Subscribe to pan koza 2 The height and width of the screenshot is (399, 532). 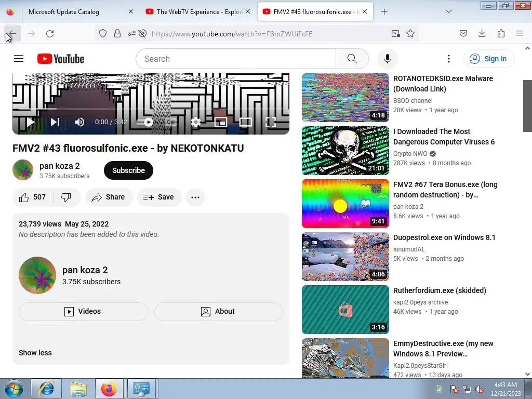(x=129, y=170)
